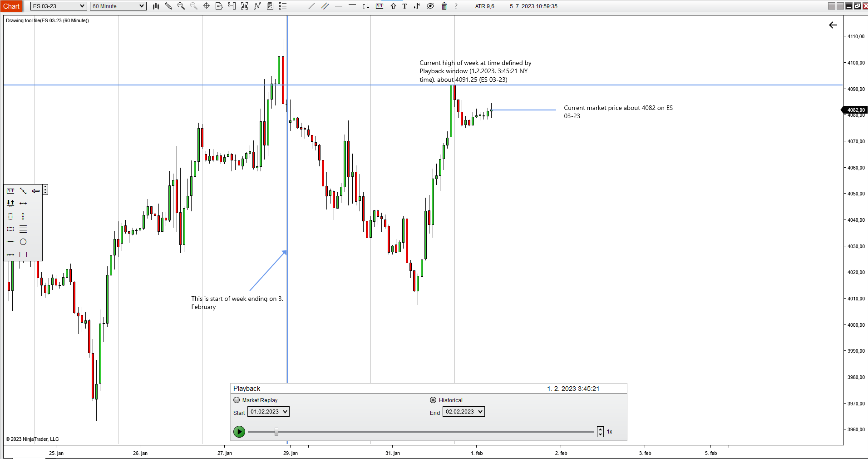Expand the 60 Minute interval selector

tap(118, 6)
